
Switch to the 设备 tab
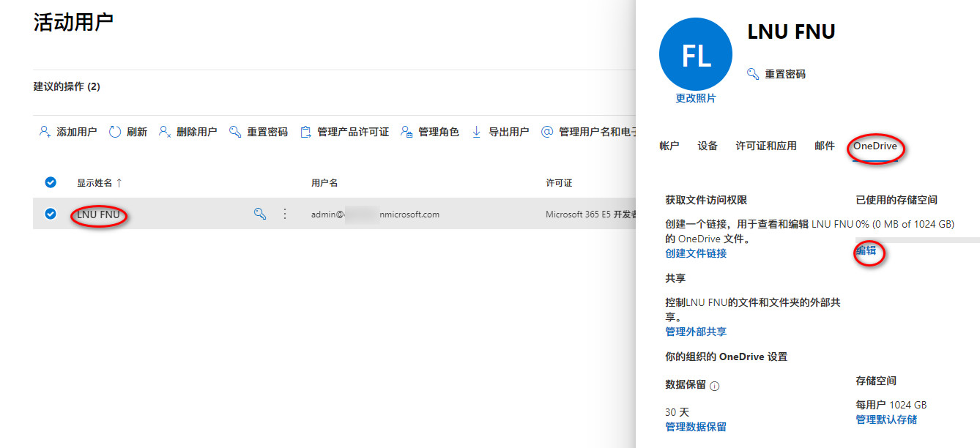(708, 146)
